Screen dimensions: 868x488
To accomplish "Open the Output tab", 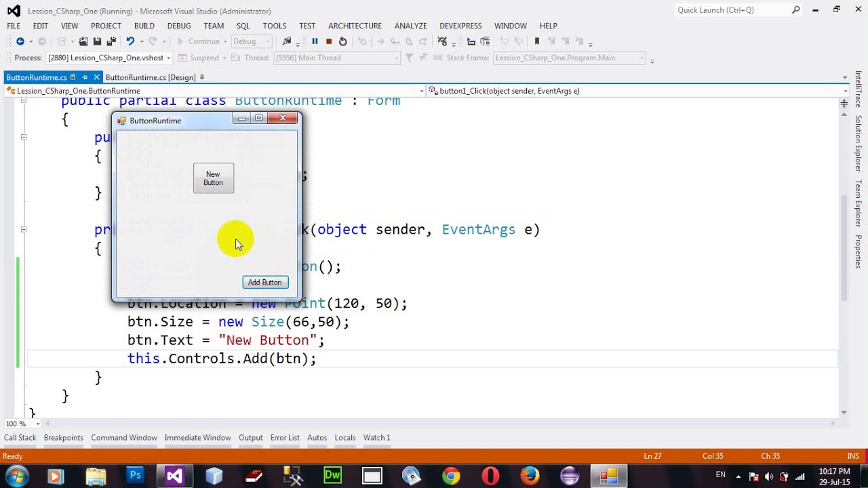I will pyautogui.click(x=251, y=438).
